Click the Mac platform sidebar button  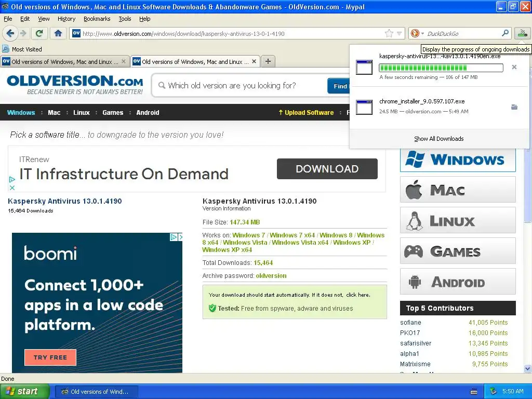coord(458,189)
